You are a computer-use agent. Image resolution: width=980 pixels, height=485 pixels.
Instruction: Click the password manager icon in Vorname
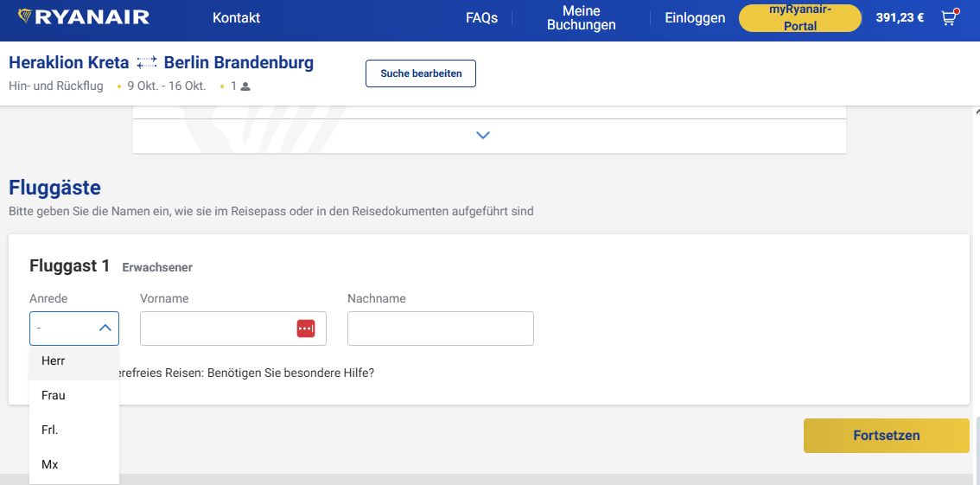[305, 329]
